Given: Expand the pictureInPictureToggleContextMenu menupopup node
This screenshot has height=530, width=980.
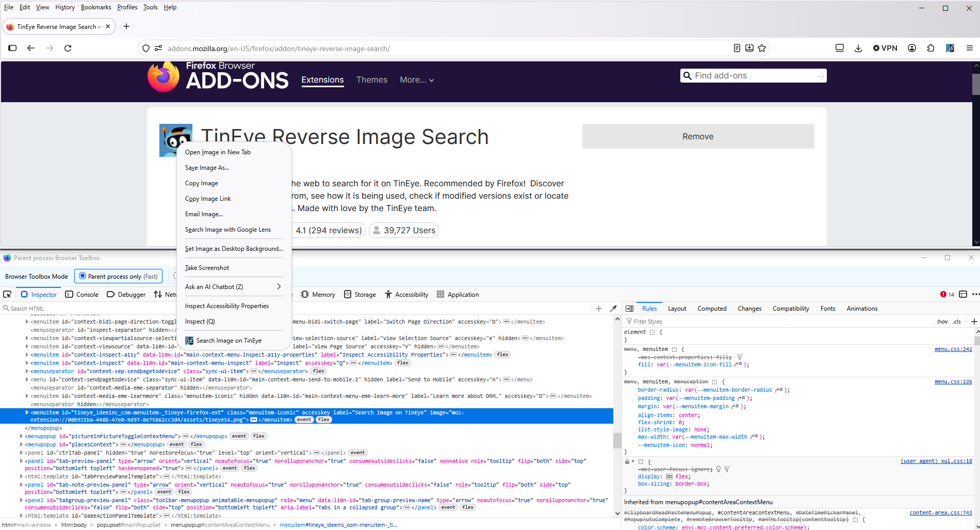Looking at the screenshot, I should click(x=21, y=436).
